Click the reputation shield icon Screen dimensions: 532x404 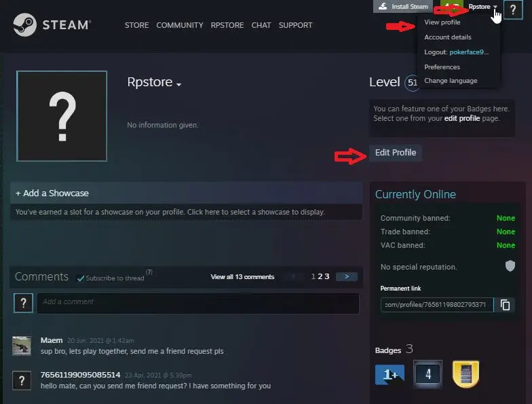[x=510, y=266]
